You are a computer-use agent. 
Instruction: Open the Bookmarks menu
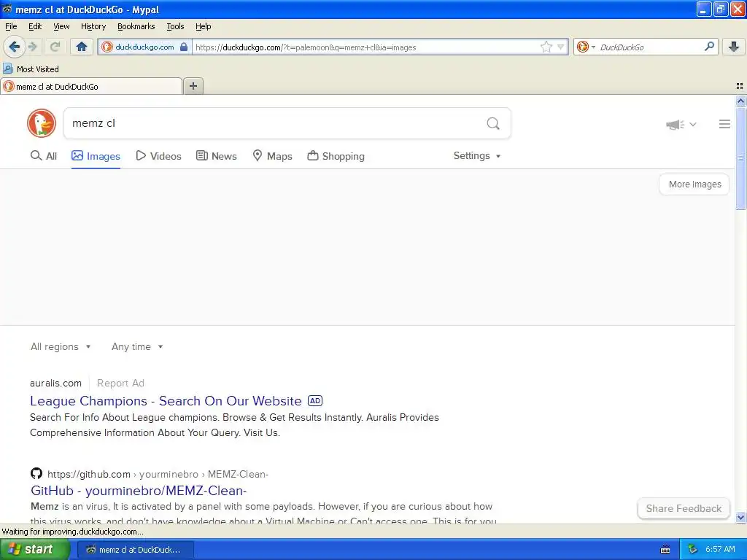click(x=136, y=26)
